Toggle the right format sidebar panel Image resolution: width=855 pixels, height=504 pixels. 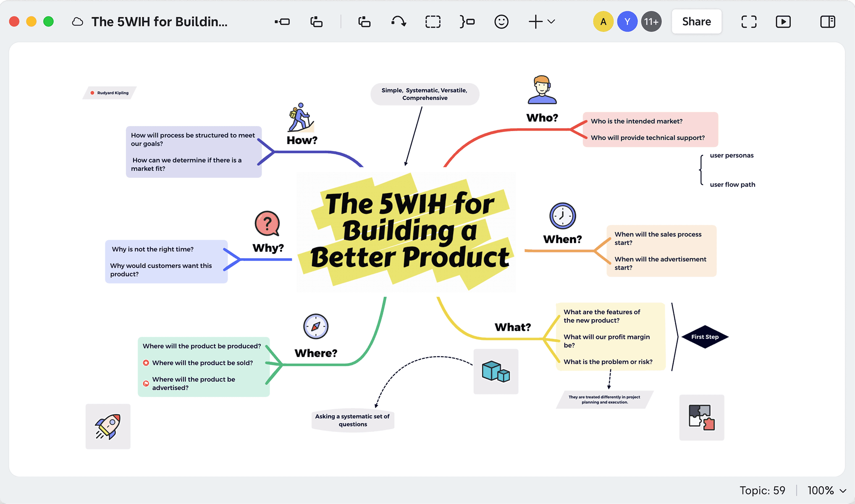827,21
